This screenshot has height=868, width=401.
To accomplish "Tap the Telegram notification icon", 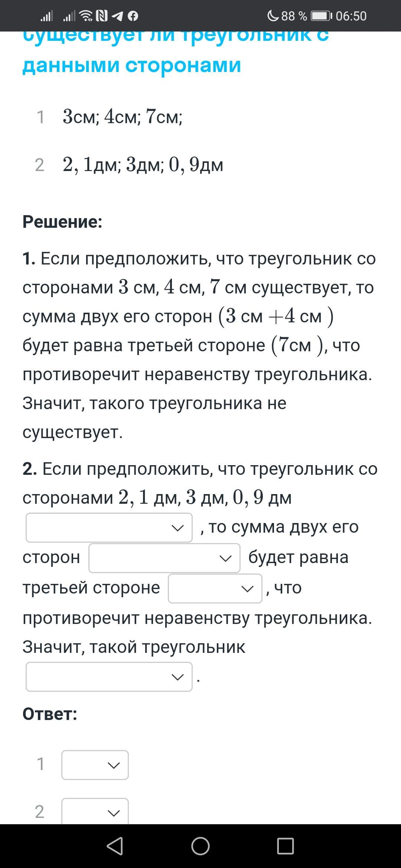I will point(117,16).
